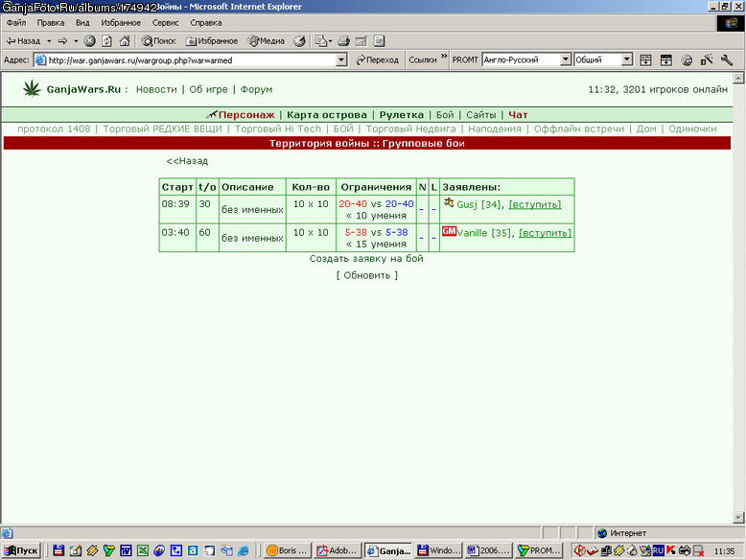Join Gusj's battle via вступить link
The height and width of the screenshot is (560, 746).
[535, 204]
